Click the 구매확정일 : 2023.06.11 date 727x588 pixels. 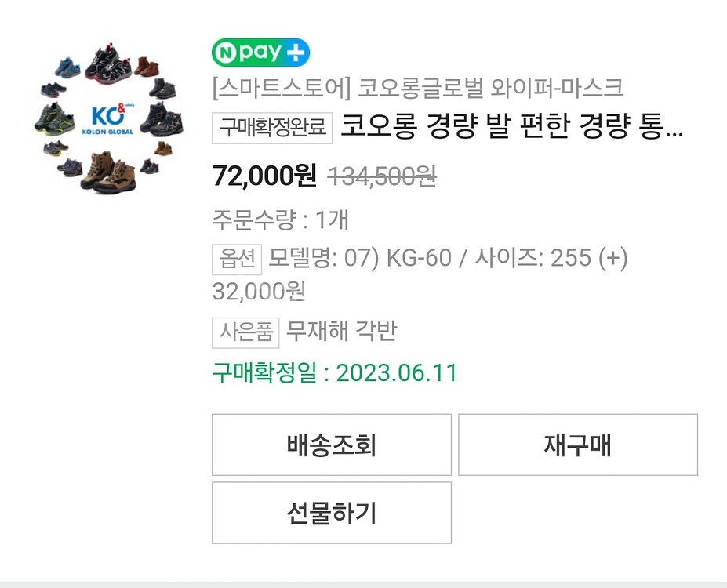(x=334, y=373)
